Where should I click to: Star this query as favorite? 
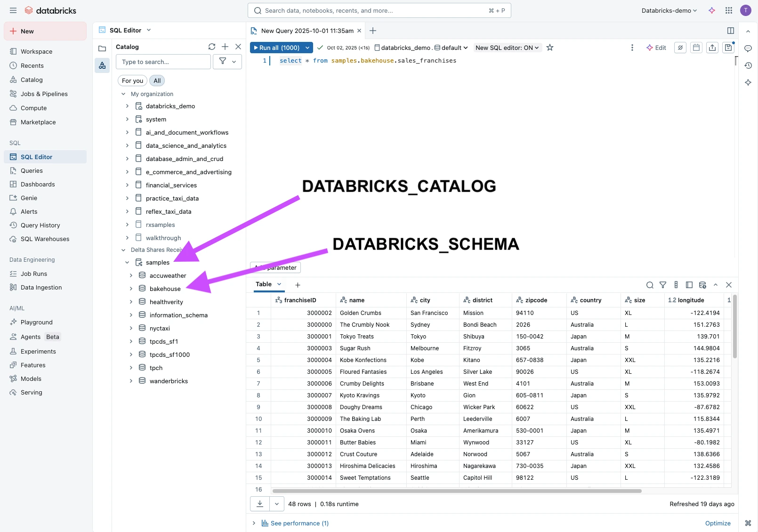(x=550, y=48)
